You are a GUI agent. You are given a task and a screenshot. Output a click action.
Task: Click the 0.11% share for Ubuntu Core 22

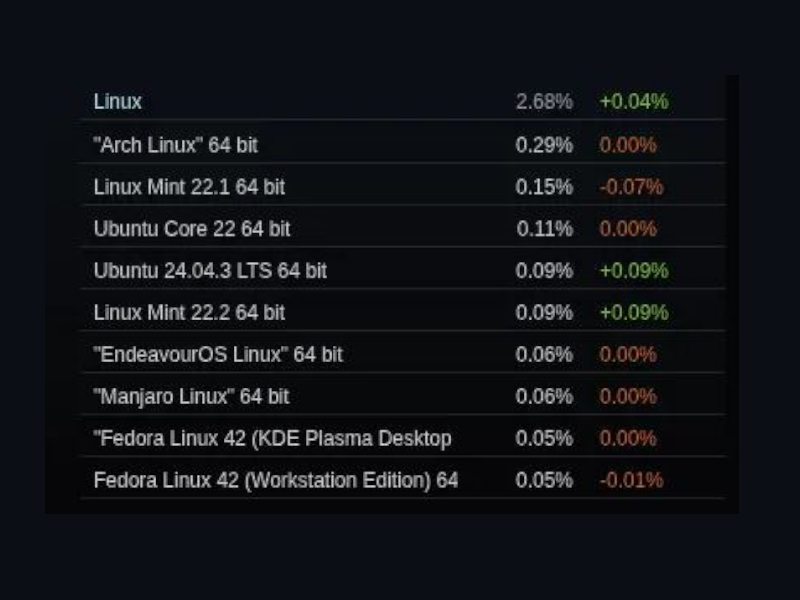[x=544, y=229]
